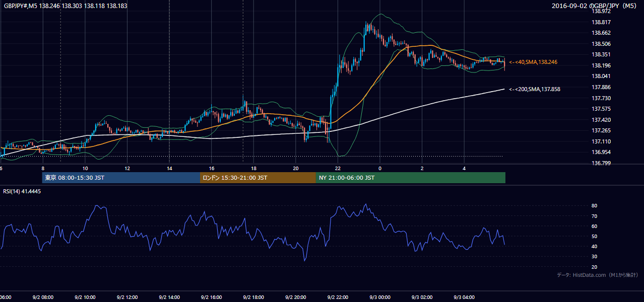The image size is (644, 302).
Task: Select the 200 SMA 137.858 label
Action: (x=534, y=89)
